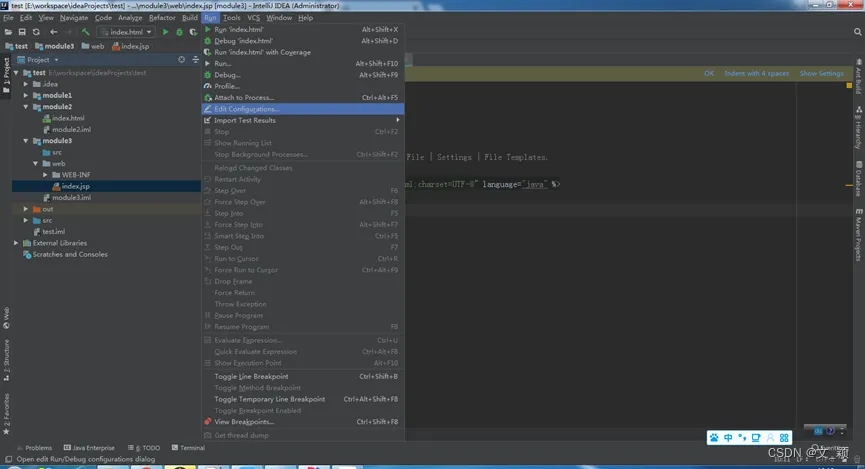The height and width of the screenshot is (469, 865).
Task: Open Import Test Results submenu
Action: coord(303,120)
